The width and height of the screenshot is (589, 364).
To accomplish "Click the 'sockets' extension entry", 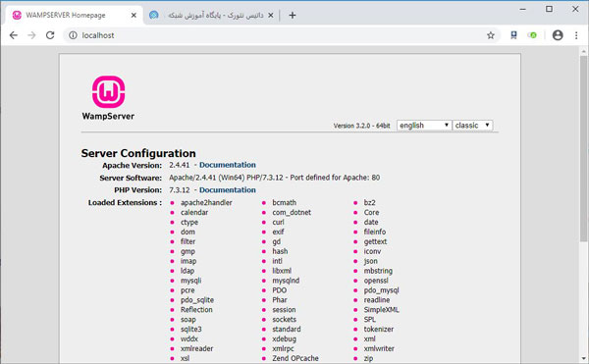I will click(x=285, y=319).
